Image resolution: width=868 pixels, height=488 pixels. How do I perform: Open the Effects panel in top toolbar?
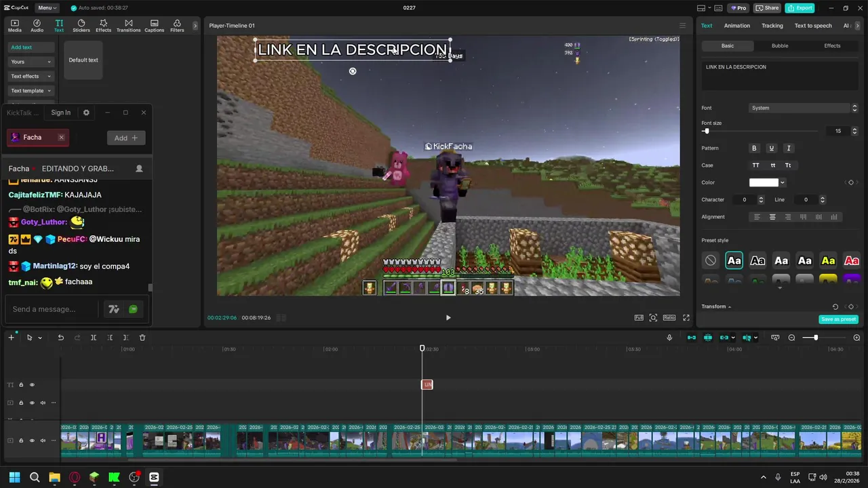(x=103, y=26)
